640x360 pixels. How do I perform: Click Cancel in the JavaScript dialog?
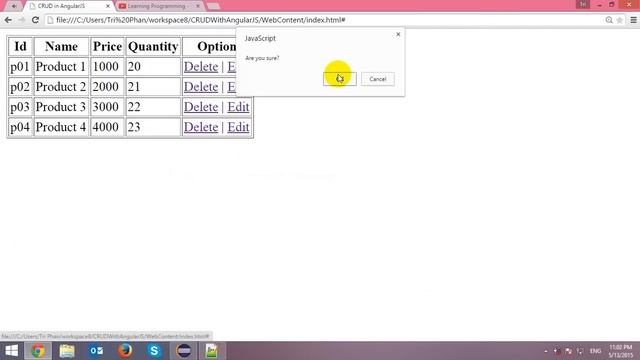coord(378,79)
